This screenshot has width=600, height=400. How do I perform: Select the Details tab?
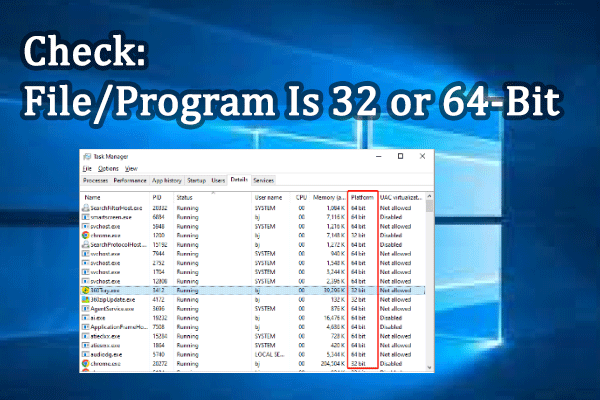pos(239,180)
